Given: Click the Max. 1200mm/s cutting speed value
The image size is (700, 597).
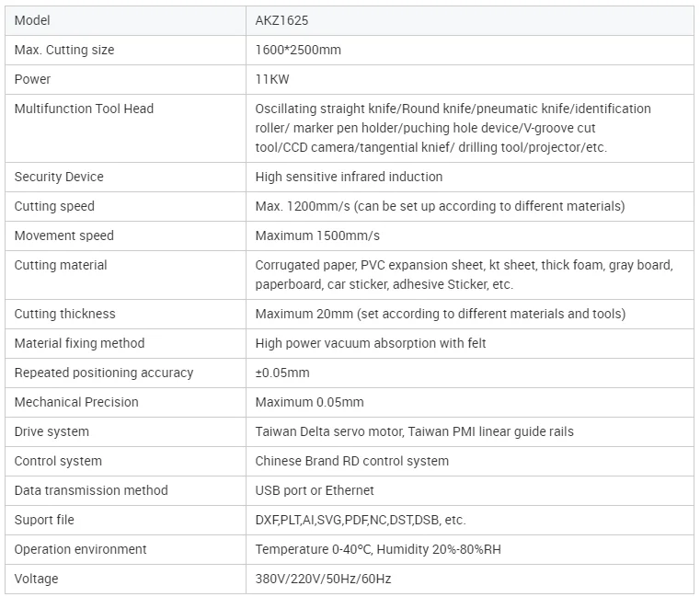Looking at the screenshot, I should click(x=440, y=206).
